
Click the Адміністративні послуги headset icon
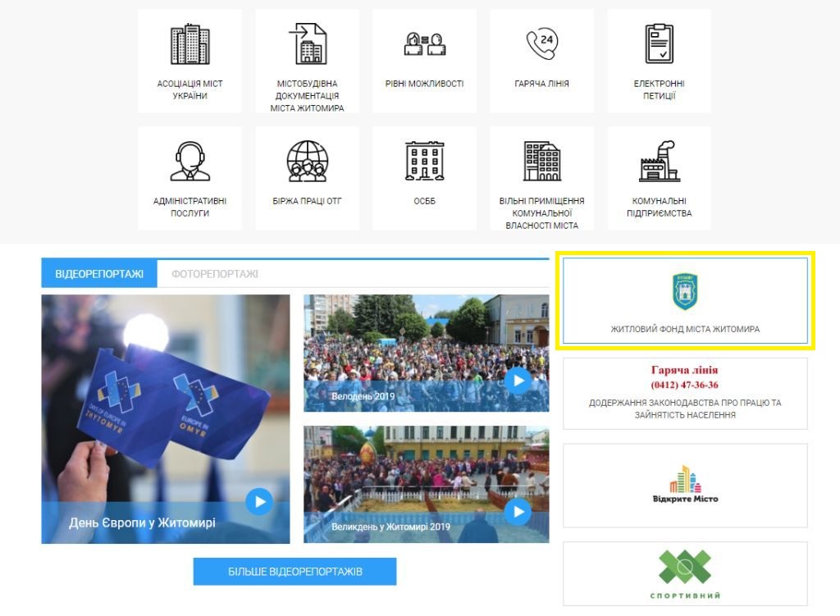tap(189, 162)
